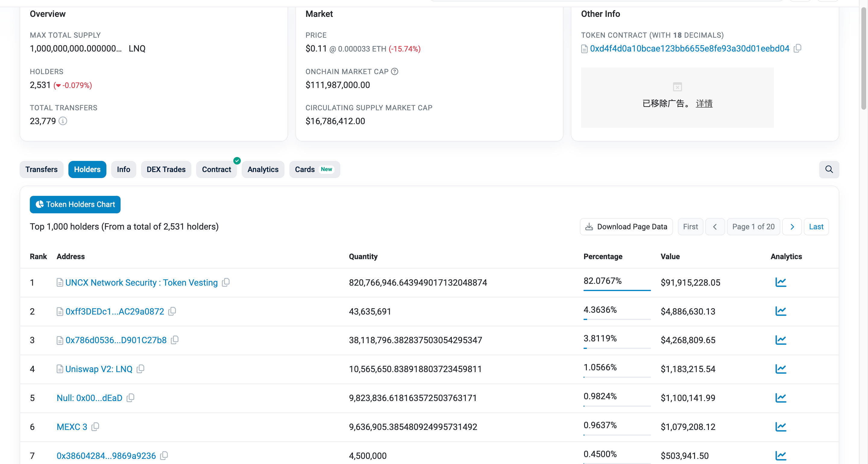This screenshot has height=464, width=868.
Task: Switch to the DEX Trades tab
Action: click(165, 169)
